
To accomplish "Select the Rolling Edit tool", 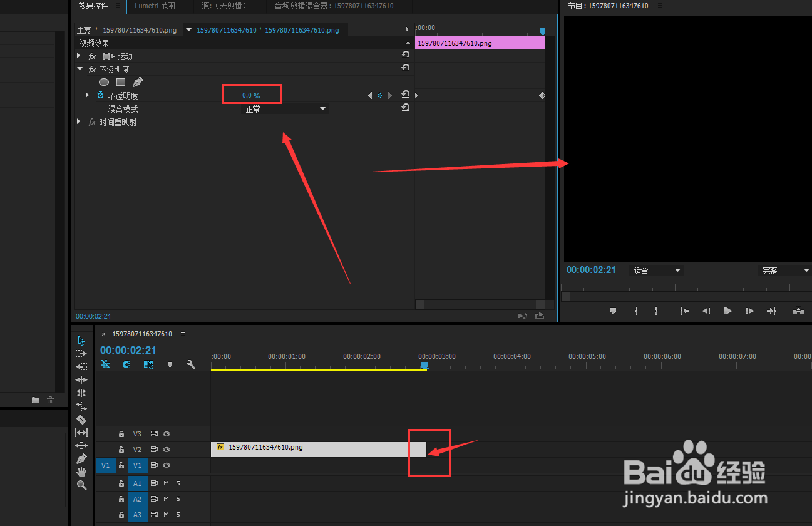I will 81,393.
